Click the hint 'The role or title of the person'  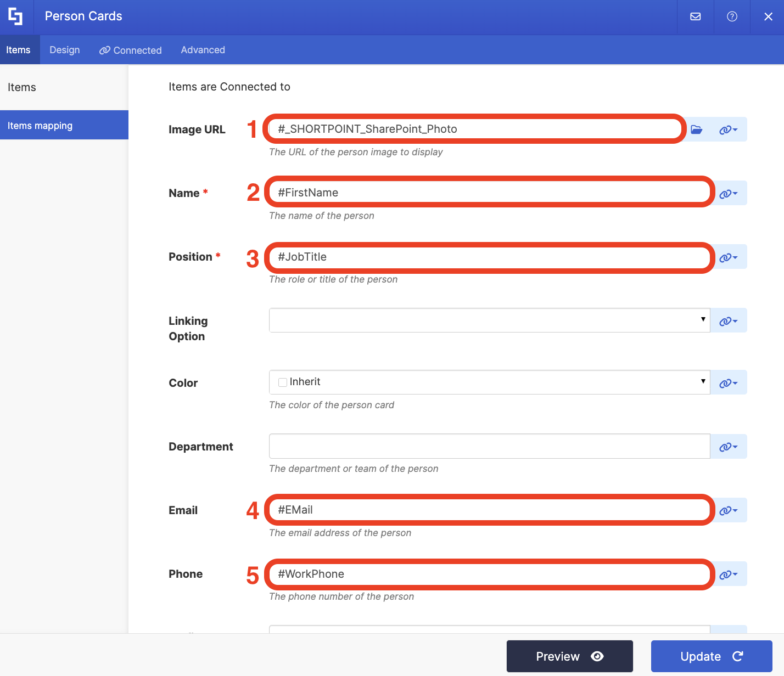tap(333, 279)
